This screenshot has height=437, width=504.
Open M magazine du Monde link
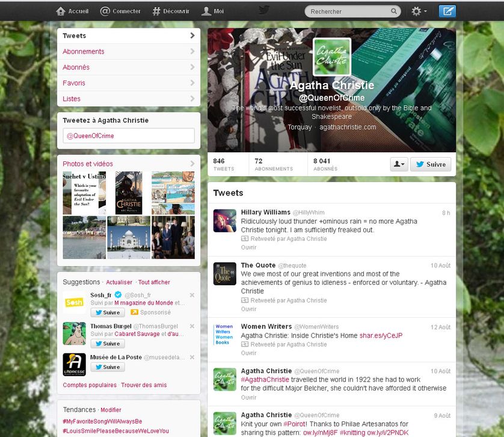(x=144, y=303)
